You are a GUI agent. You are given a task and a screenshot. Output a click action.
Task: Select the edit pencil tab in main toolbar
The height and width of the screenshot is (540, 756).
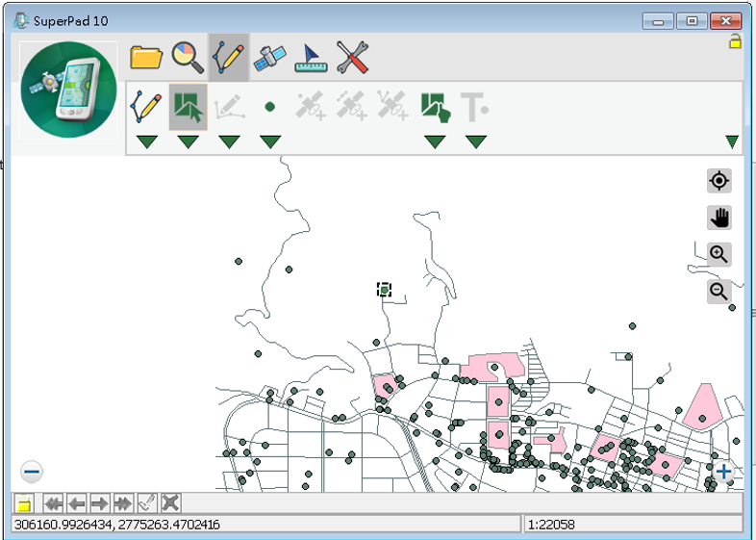tap(229, 58)
